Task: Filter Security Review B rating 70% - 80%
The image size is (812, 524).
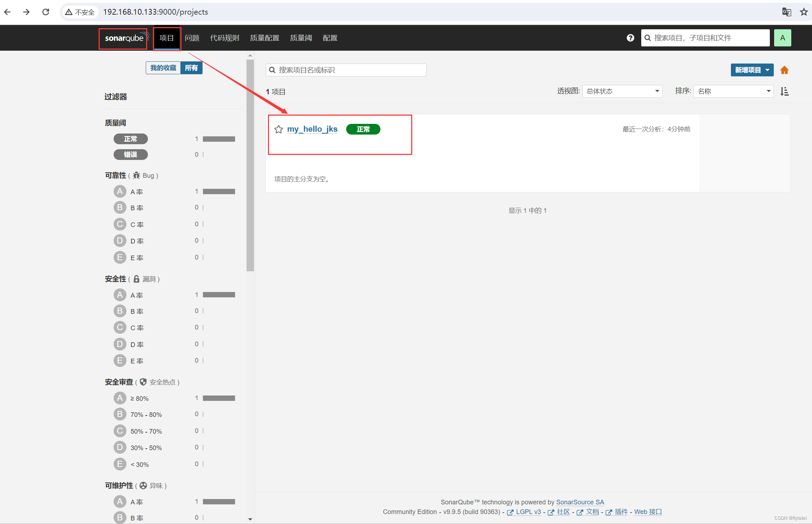Action: click(x=120, y=414)
